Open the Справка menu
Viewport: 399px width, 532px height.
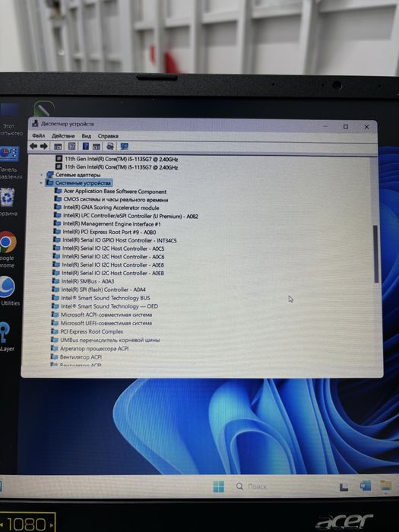[108, 136]
